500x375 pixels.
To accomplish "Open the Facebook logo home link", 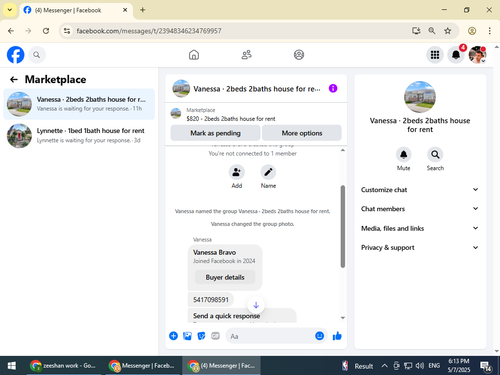I will coord(15,55).
